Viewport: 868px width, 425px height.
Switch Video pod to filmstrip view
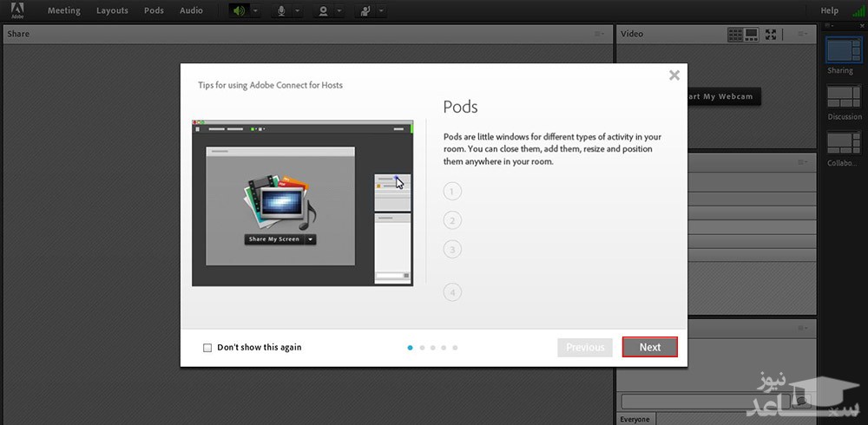click(x=752, y=34)
